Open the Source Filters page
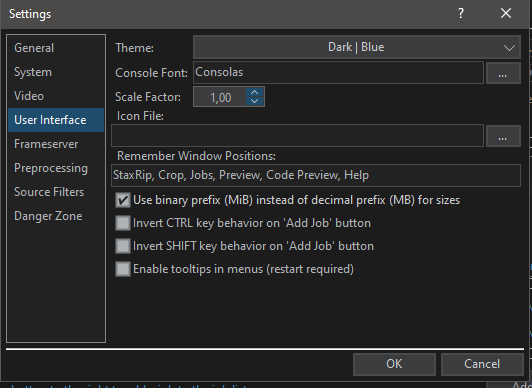Image resolution: width=532 pixels, height=388 pixels. [56, 192]
